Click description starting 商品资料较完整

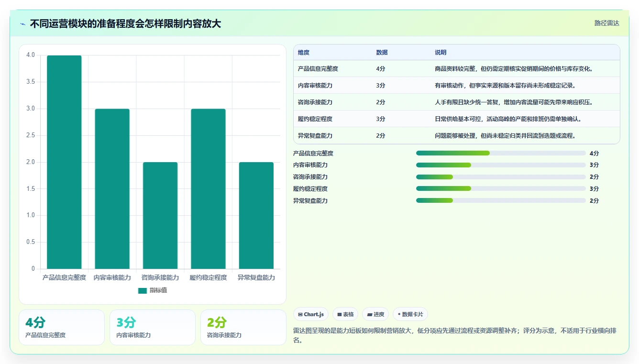pyautogui.click(x=514, y=69)
